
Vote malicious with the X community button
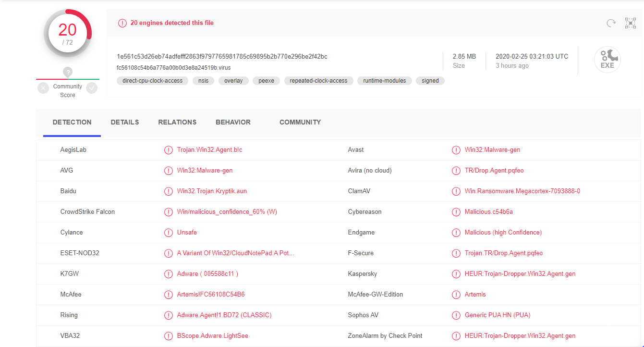(x=43, y=88)
